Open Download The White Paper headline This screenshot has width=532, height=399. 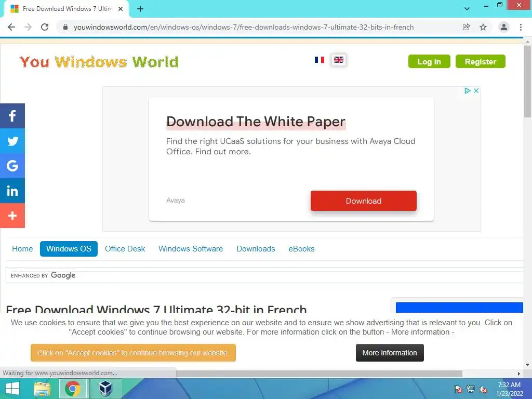coord(256,122)
